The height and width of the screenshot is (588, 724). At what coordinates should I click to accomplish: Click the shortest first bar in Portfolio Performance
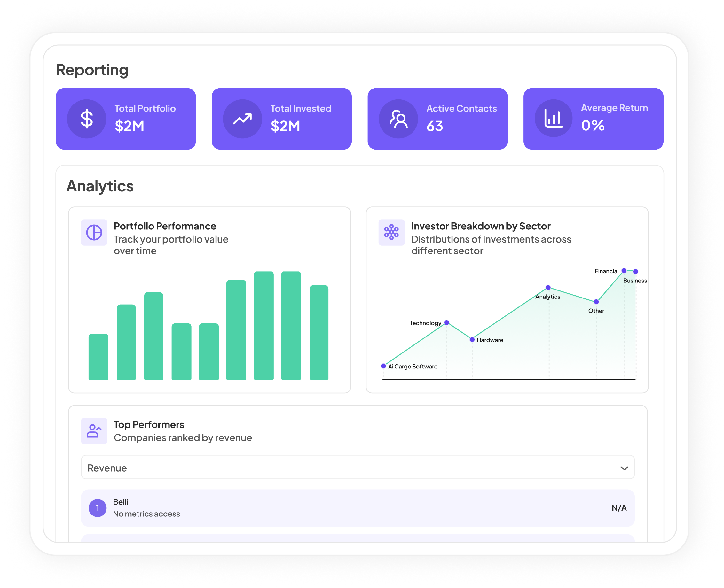point(98,357)
